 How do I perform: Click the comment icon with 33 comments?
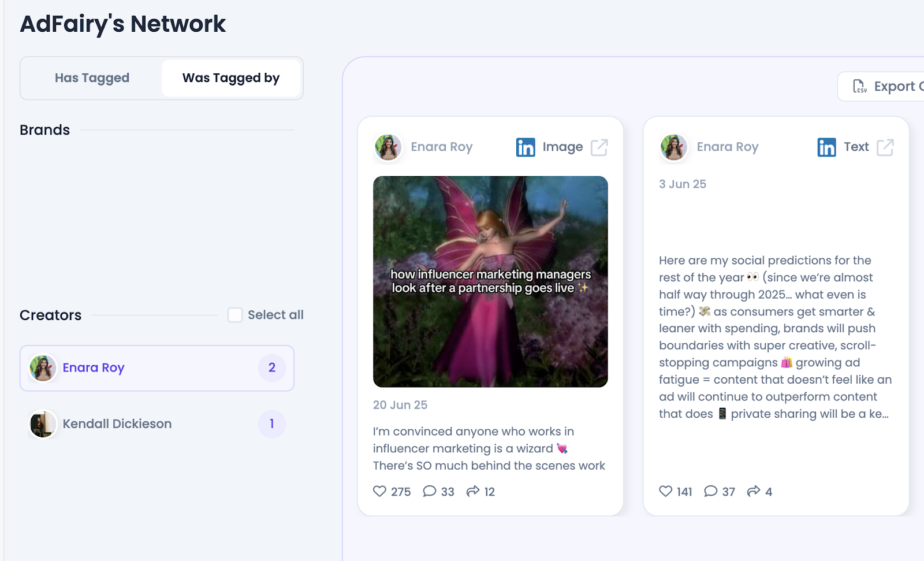(430, 491)
